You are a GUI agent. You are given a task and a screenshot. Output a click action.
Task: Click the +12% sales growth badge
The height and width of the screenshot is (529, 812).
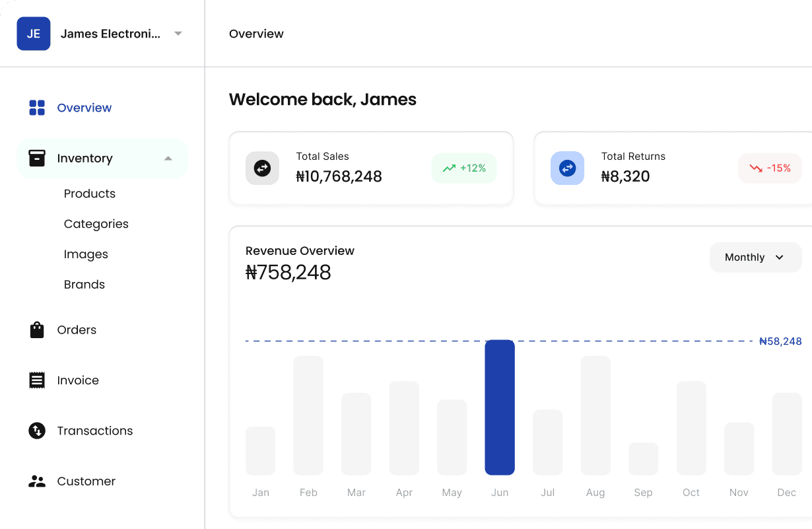[464, 168]
